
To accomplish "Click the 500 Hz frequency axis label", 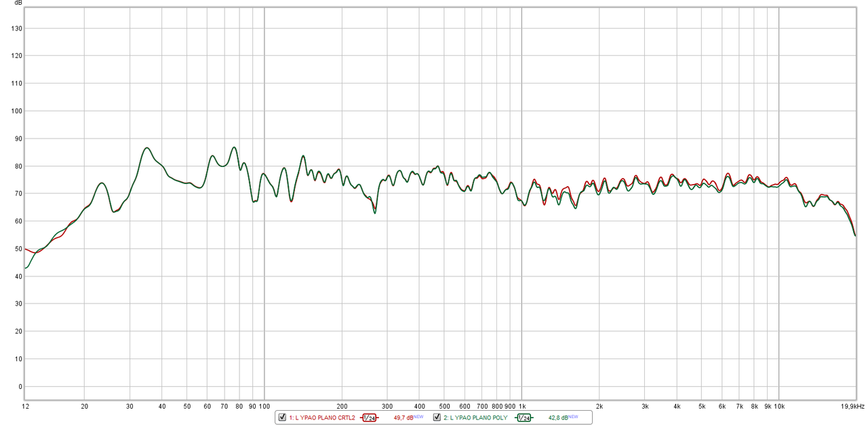I will [x=444, y=406].
